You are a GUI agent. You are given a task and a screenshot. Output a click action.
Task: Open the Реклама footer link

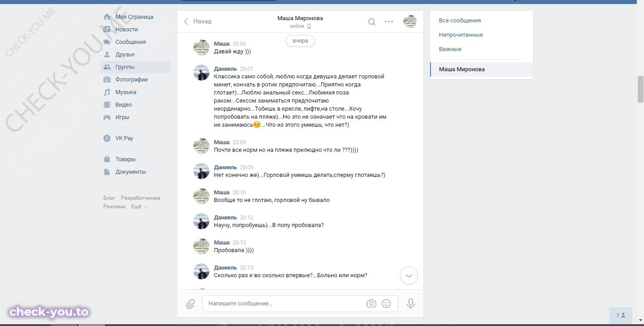[115, 207]
